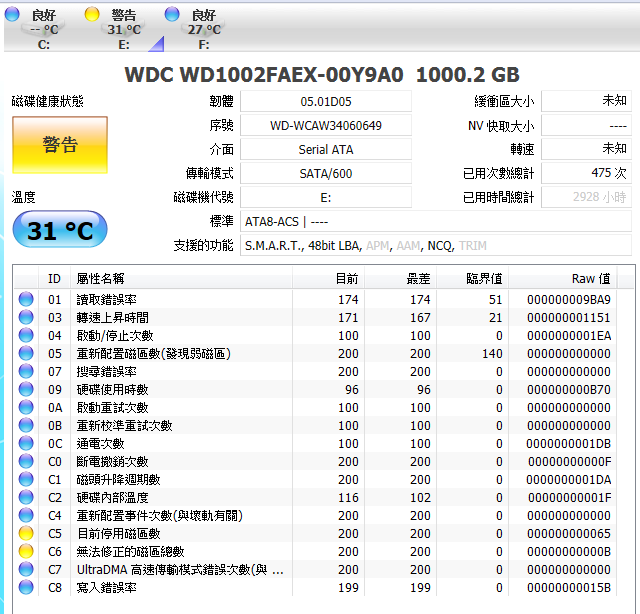Click status orb for 01 讀取錯誤率
This screenshot has height=614, width=640.
pyautogui.click(x=26, y=299)
